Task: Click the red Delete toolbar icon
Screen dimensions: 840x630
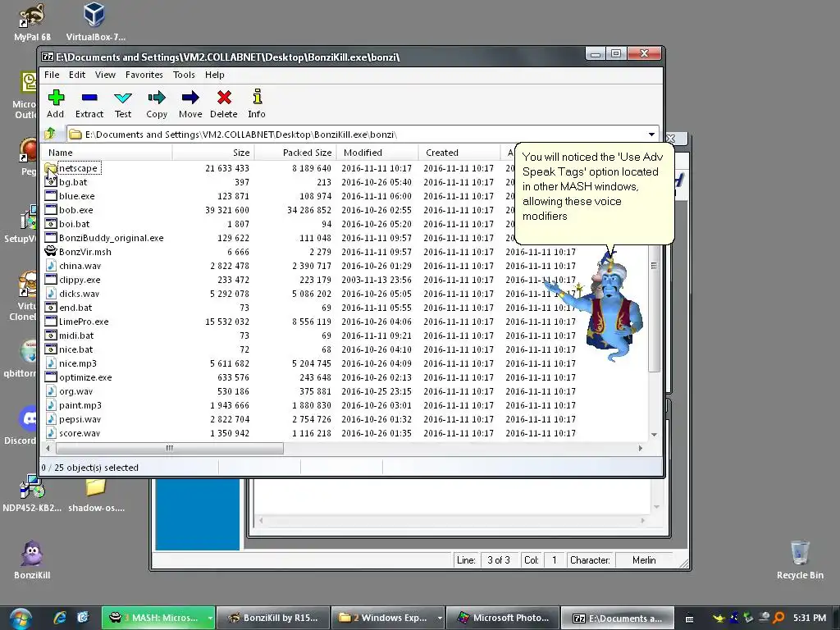Action: tap(224, 98)
